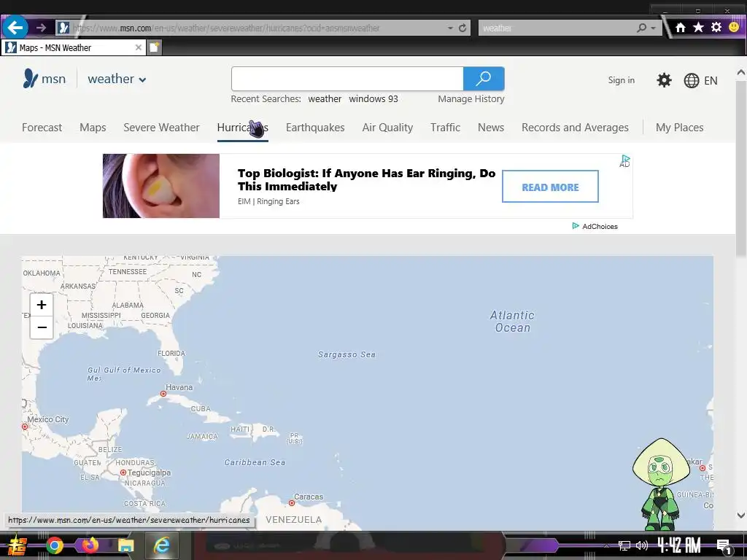Open the Earthquakes tab
747x560 pixels.
tap(315, 128)
